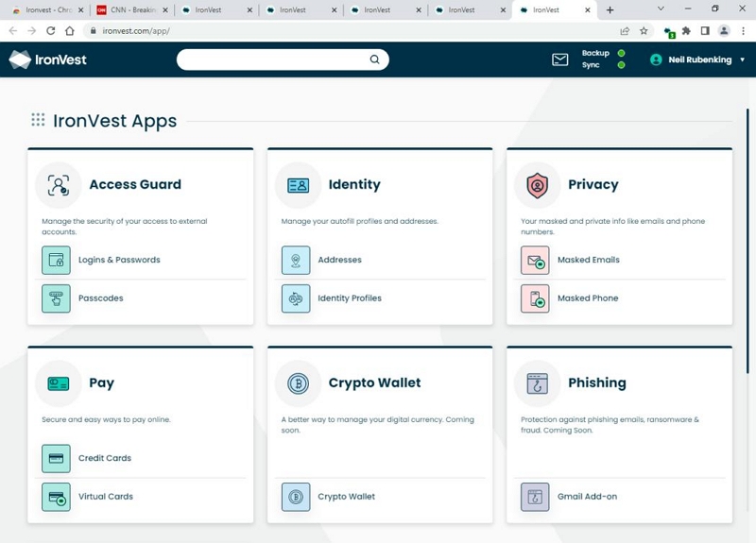Open the Passcodes app icon
Viewport: 756px width, 543px height.
pos(56,298)
